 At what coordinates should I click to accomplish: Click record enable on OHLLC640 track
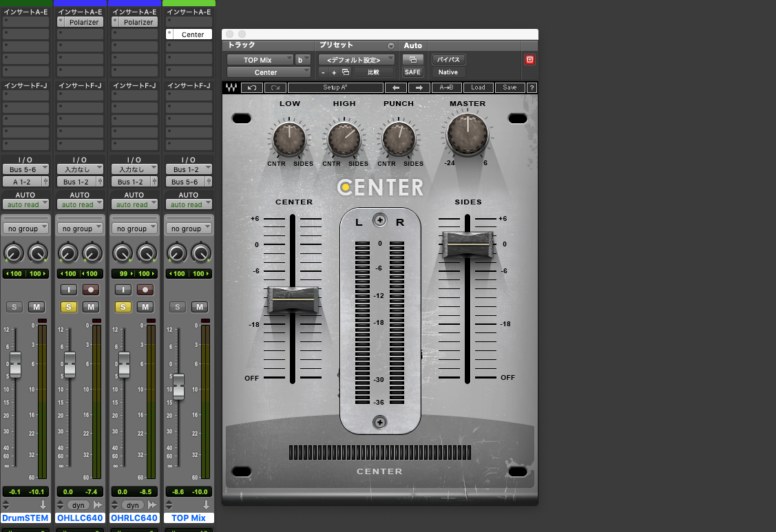91,290
